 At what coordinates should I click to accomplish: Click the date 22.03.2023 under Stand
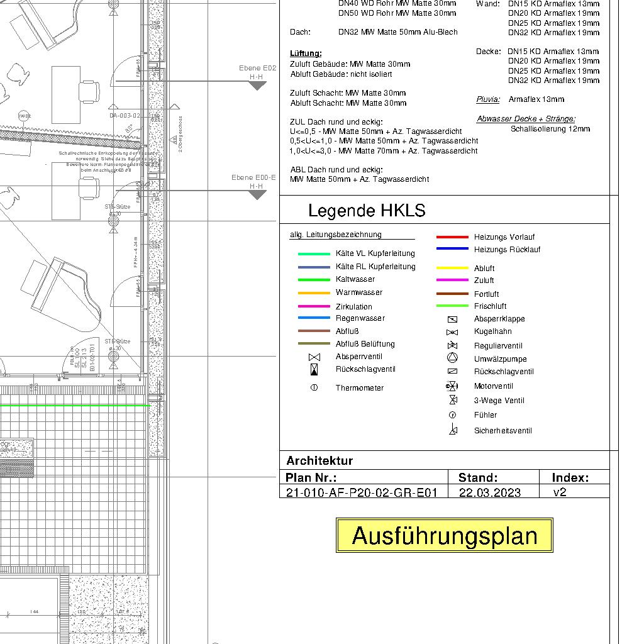coord(490,492)
